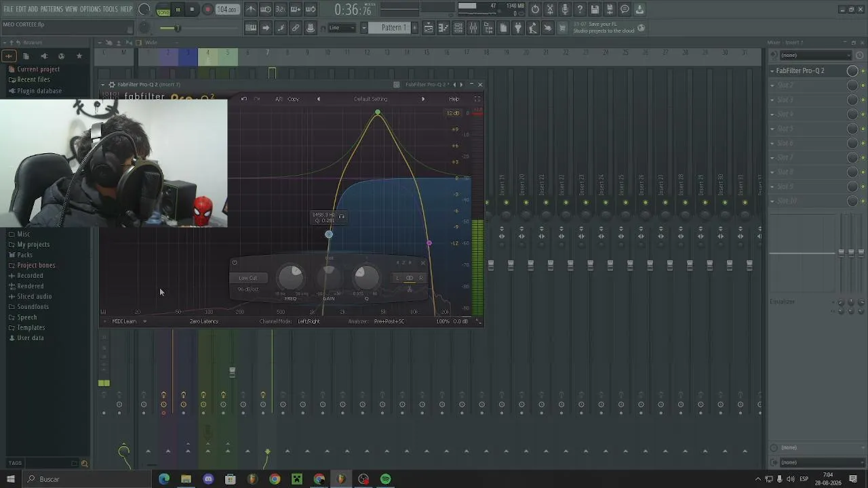Stop playback with the stop button
The height and width of the screenshot is (488, 868).
pyautogui.click(x=193, y=9)
